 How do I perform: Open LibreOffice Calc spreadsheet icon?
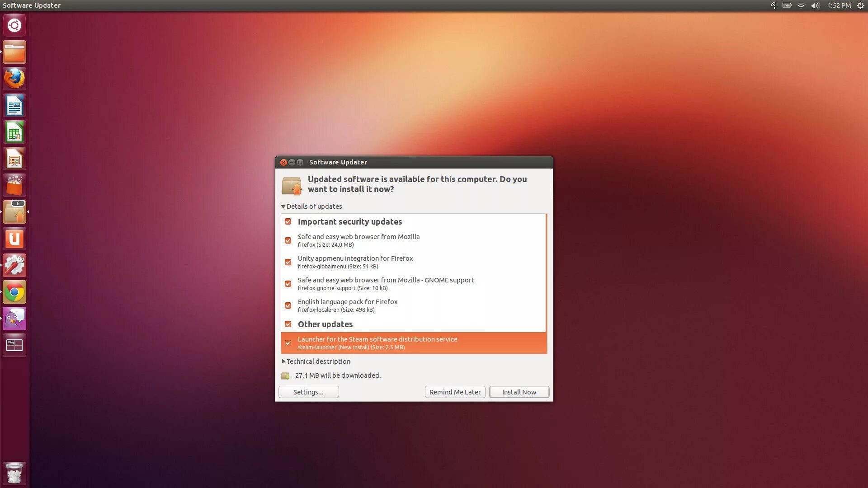point(14,132)
